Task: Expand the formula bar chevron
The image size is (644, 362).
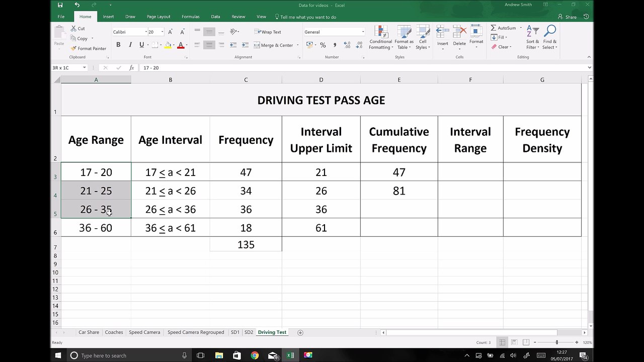Action: pos(590,67)
